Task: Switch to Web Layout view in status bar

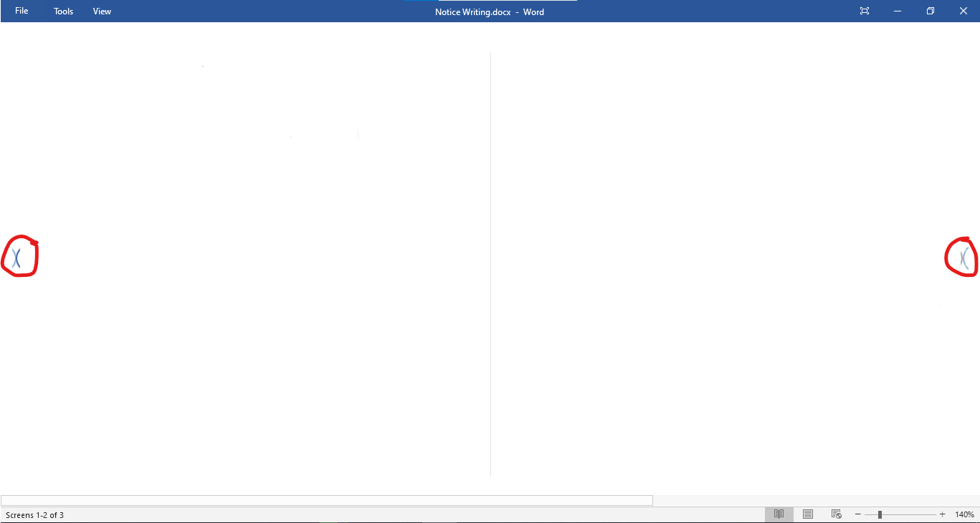Action: click(836, 514)
